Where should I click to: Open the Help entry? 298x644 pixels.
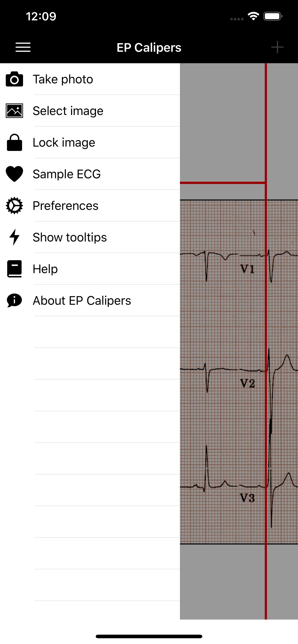[45, 269]
